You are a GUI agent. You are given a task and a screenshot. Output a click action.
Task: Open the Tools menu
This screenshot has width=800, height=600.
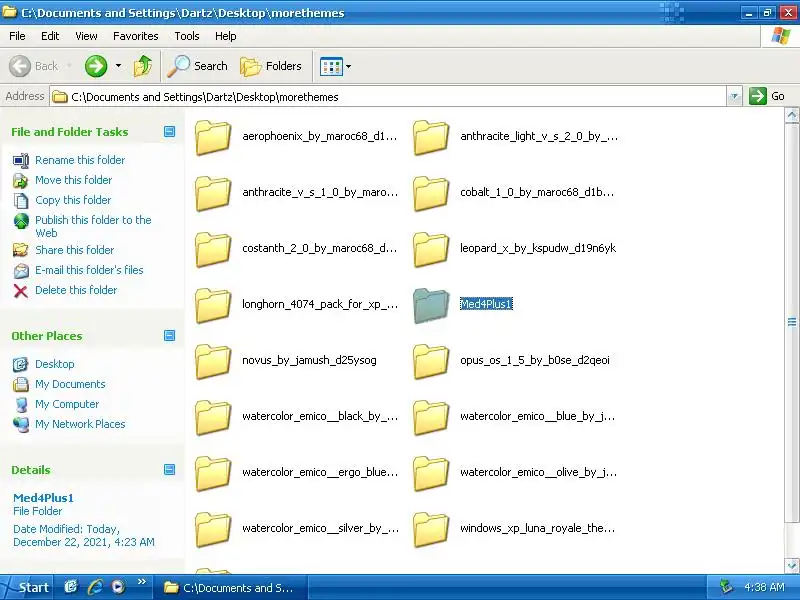tap(187, 36)
